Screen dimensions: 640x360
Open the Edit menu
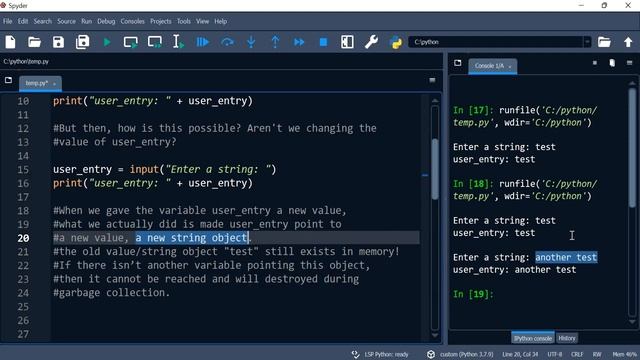point(23,21)
